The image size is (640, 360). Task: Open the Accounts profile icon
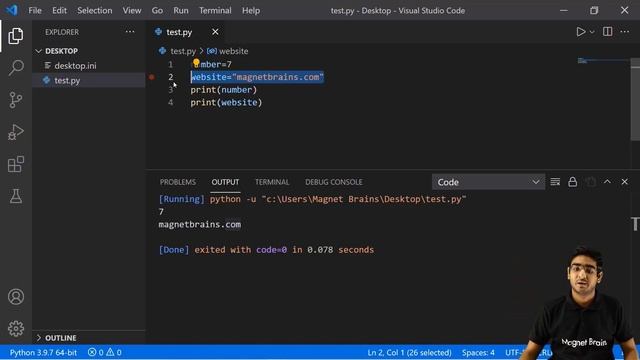pyautogui.click(x=16, y=297)
